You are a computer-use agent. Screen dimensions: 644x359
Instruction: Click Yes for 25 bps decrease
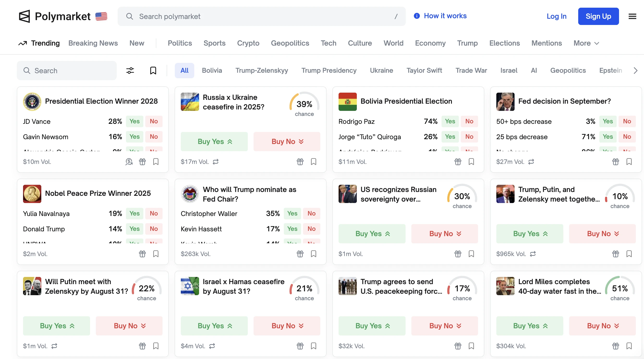click(x=608, y=137)
